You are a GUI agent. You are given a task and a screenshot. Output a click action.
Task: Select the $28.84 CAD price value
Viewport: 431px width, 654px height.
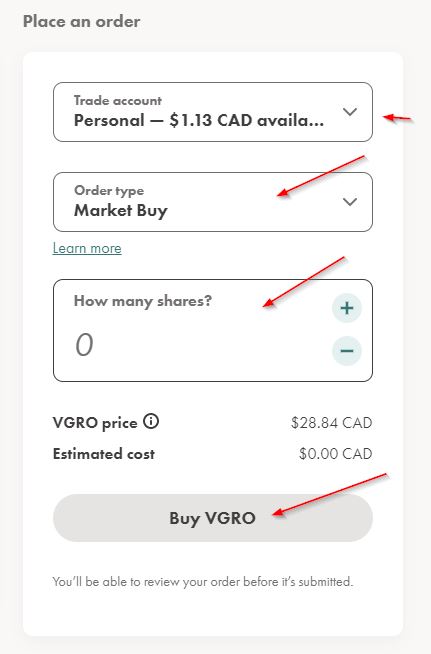pyautogui.click(x=331, y=423)
